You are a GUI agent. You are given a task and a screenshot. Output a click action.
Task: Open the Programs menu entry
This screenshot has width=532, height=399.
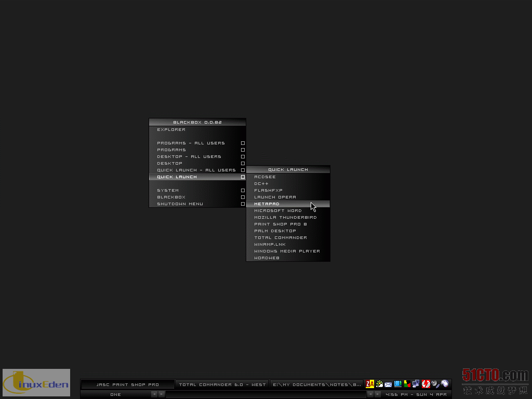coord(197,150)
